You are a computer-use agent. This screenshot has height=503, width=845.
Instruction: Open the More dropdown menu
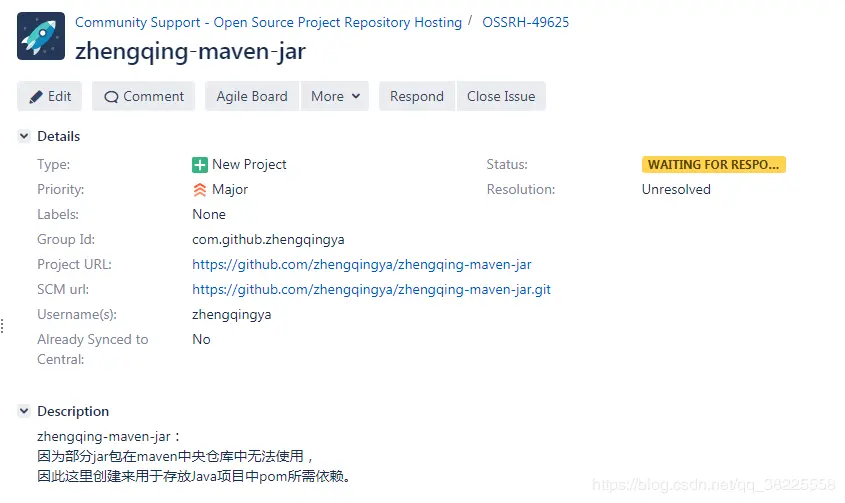tap(335, 96)
